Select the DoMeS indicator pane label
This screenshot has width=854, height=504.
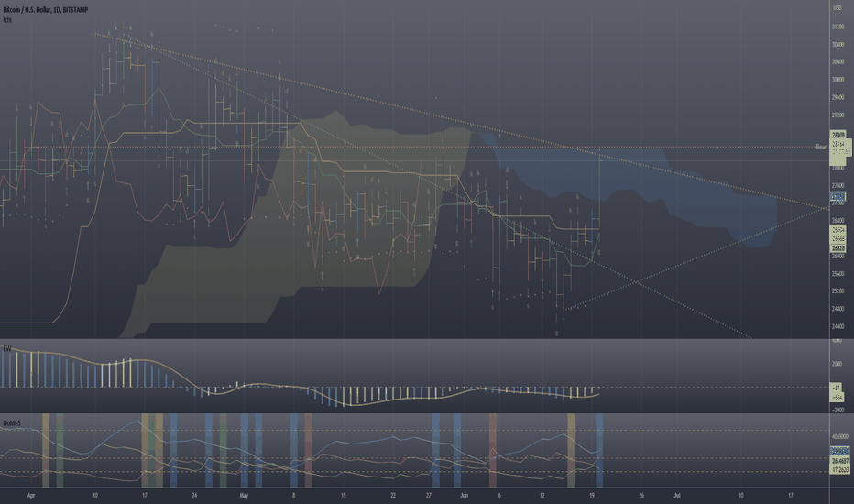pos(12,423)
